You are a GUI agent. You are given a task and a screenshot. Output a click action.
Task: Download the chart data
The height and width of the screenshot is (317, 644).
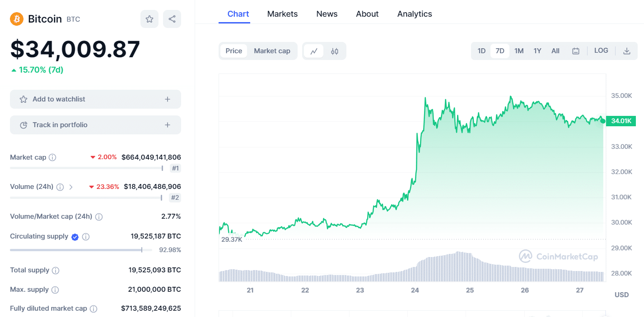click(x=627, y=51)
